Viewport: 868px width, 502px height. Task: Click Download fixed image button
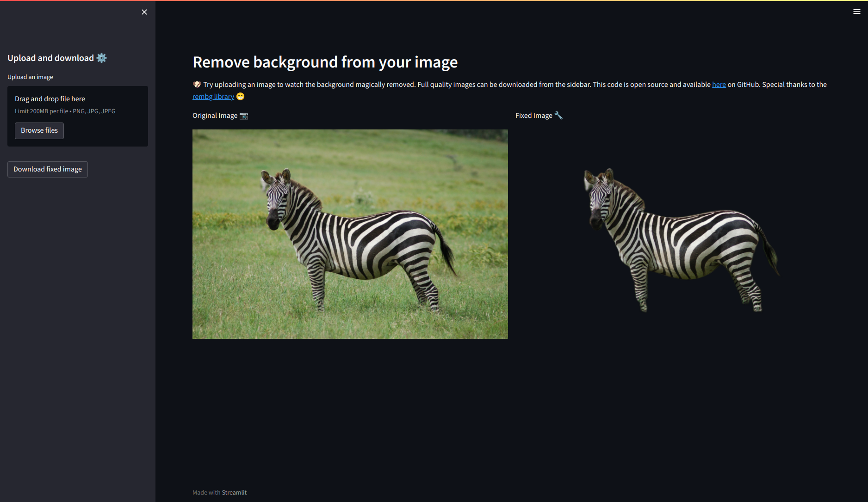48,169
